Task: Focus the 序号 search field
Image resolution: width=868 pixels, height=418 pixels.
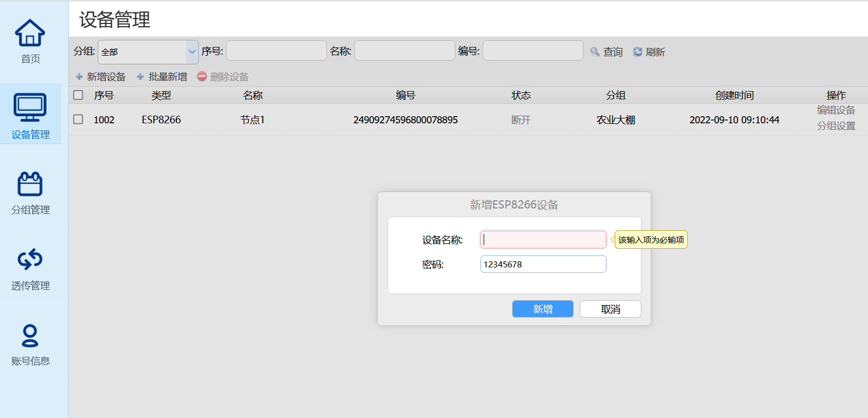Action: pos(276,51)
